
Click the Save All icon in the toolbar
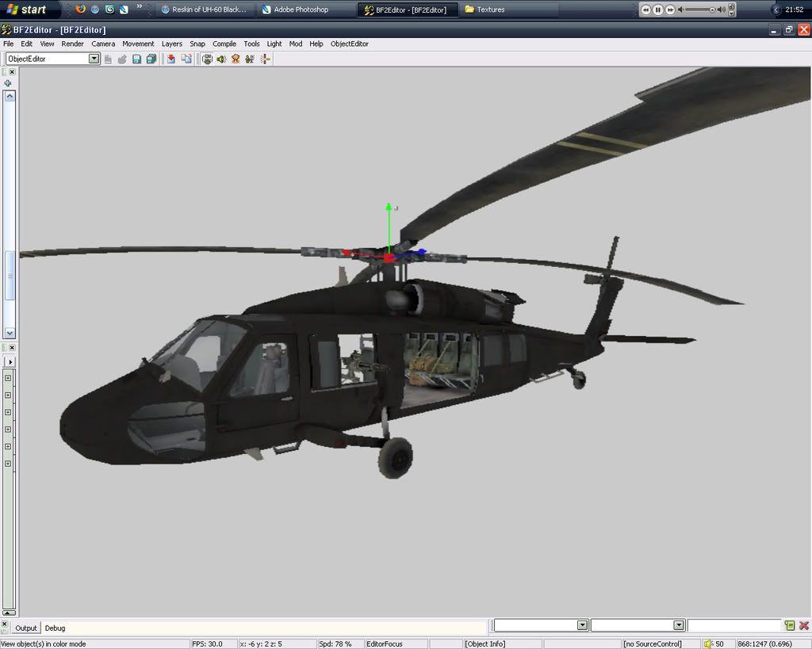[x=151, y=59]
